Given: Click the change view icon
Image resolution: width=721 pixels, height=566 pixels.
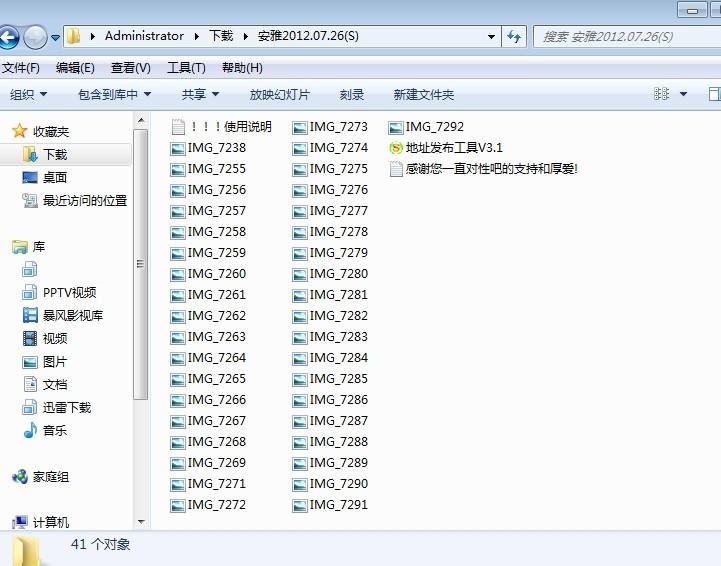Looking at the screenshot, I should point(661,94).
